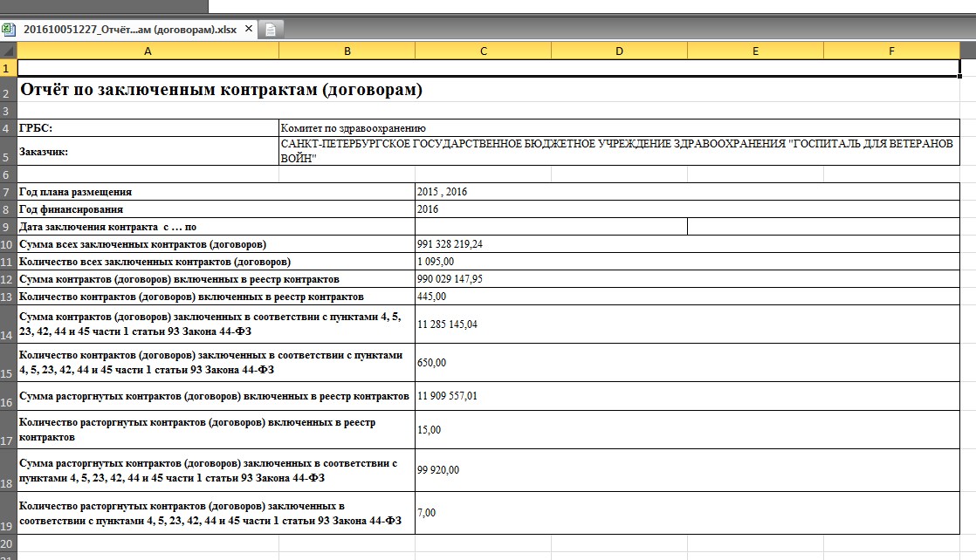Click the value '445,00'
The height and width of the screenshot is (560, 976).
tap(431, 297)
